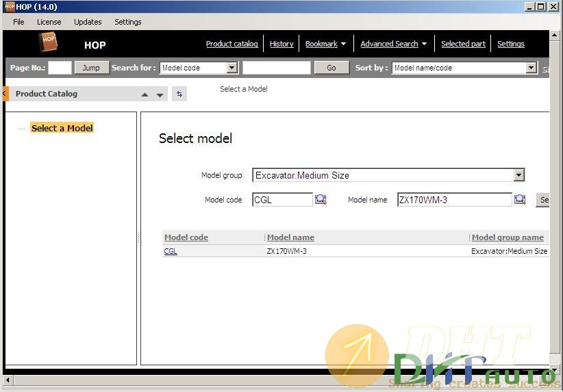Open the CGL model code link
This screenshot has width=563, height=392.
(170, 251)
